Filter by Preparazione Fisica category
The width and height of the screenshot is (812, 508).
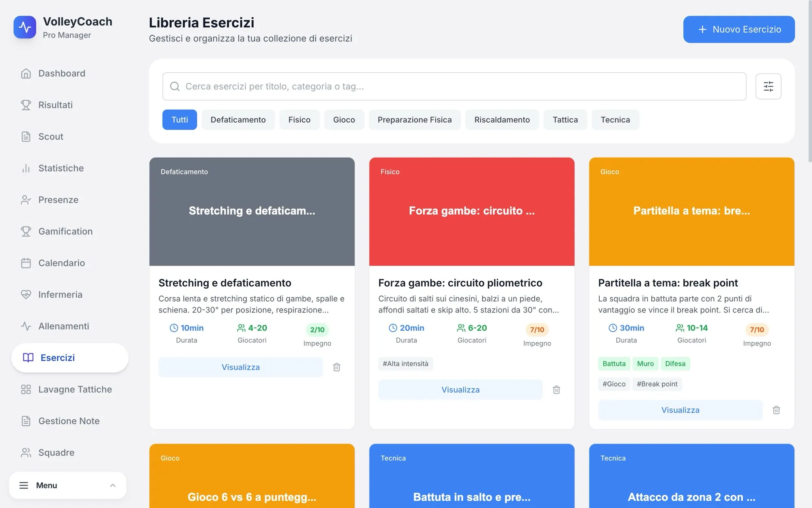pyautogui.click(x=415, y=119)
